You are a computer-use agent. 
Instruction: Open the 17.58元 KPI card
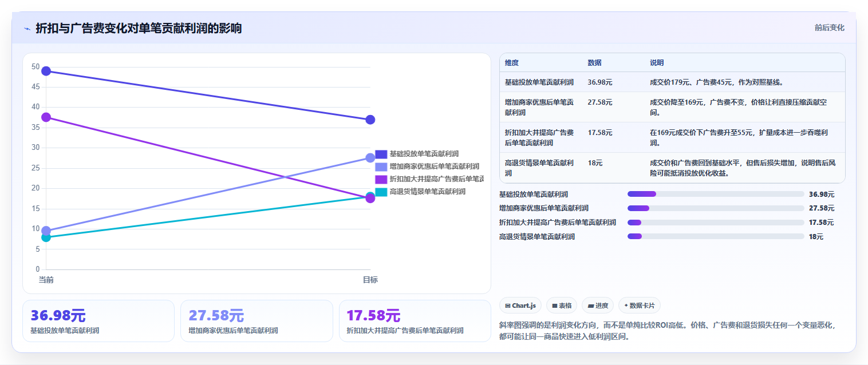click(415, 321)
